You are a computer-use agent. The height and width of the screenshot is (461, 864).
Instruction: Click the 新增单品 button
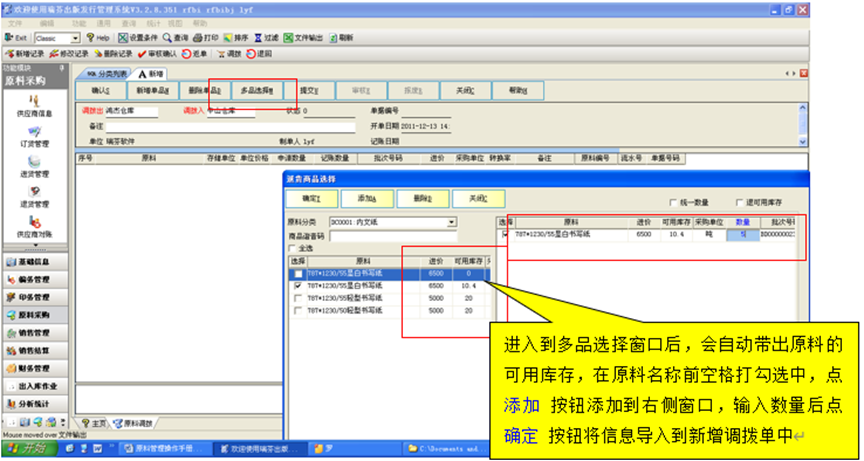[152, 91]
